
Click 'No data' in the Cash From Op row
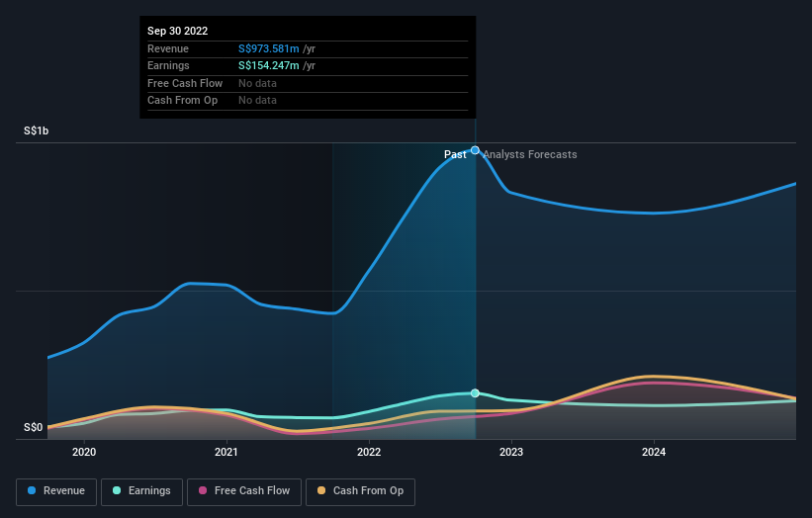(x=257, y=101)
